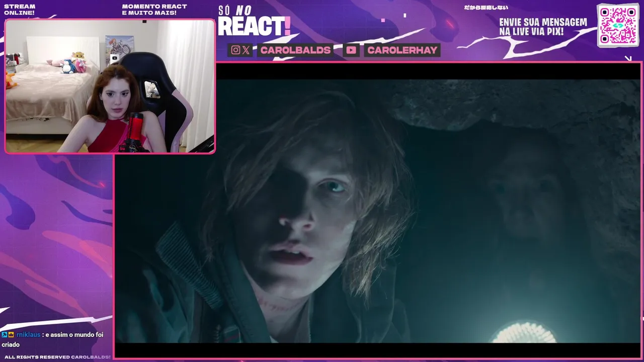Click the rniklaus username in chat
Screen dimensions: 644x362
click(28, 335)
